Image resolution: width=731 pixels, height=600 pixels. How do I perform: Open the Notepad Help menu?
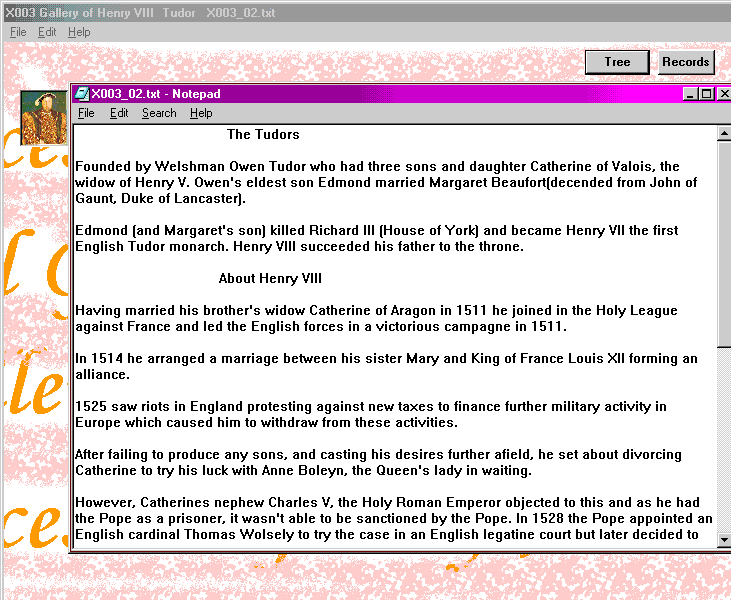pos(201,113)
